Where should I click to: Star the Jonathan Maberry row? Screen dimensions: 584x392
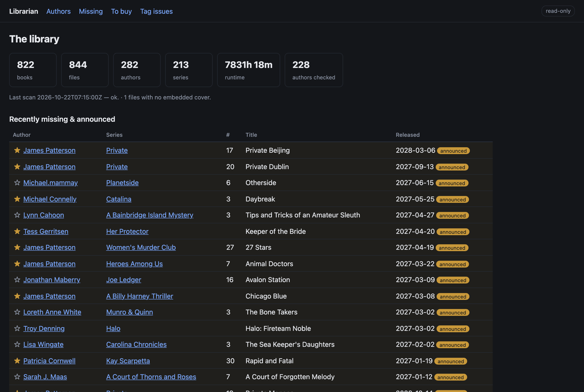pos(17,280)
